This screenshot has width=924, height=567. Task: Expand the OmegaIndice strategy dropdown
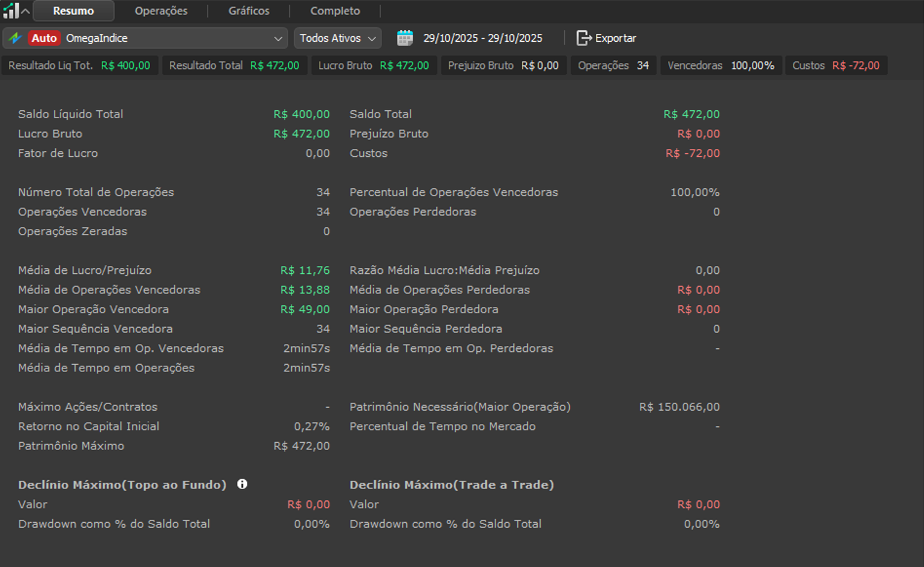point(278,38)
